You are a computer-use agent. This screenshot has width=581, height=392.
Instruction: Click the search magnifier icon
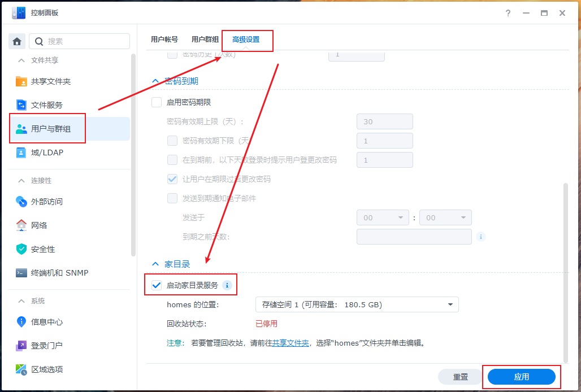coord(39,41)
